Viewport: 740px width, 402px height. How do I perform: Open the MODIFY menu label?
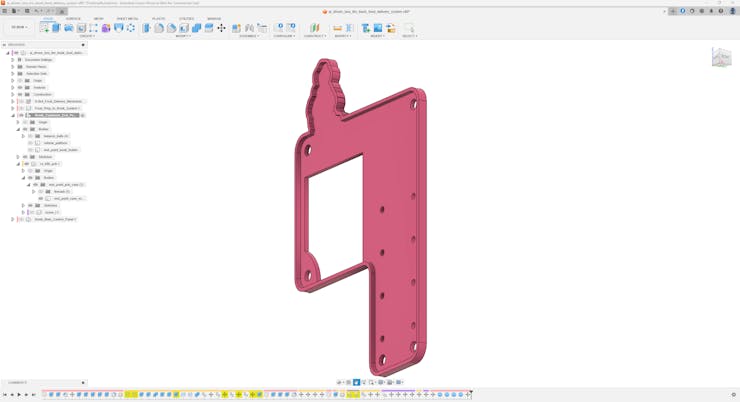[x=183, y=36]
